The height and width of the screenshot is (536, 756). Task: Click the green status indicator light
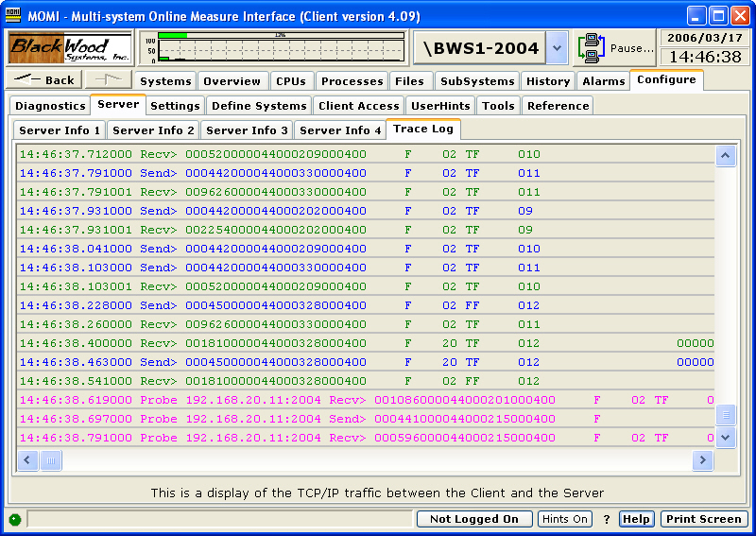tap(15, 519)
